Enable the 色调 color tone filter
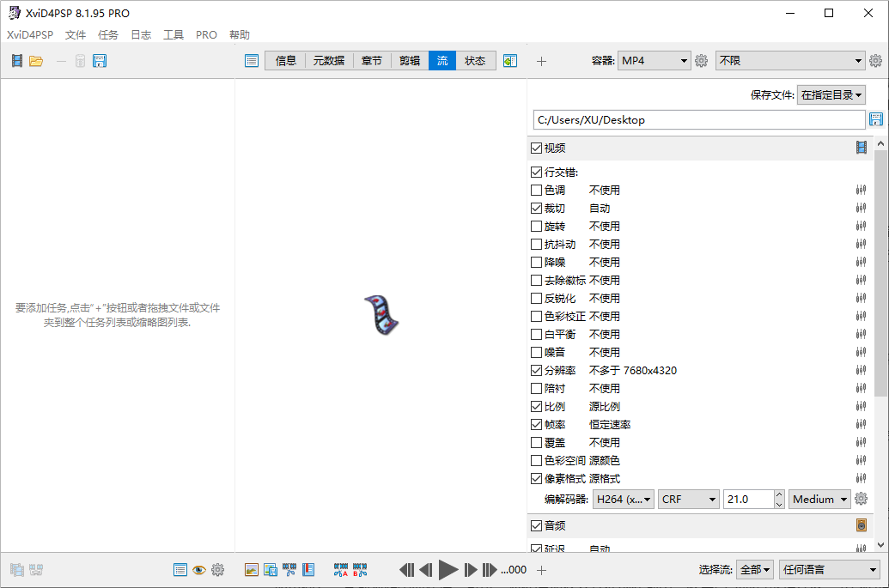Viewport: 889px width, 588px height. pyautogui.click(x=537, y=190)
